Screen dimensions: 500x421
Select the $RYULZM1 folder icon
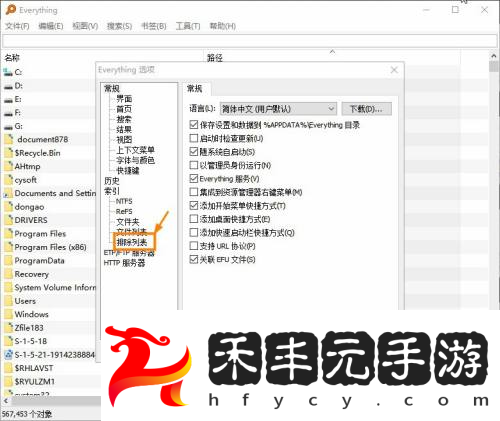point(9,382)
